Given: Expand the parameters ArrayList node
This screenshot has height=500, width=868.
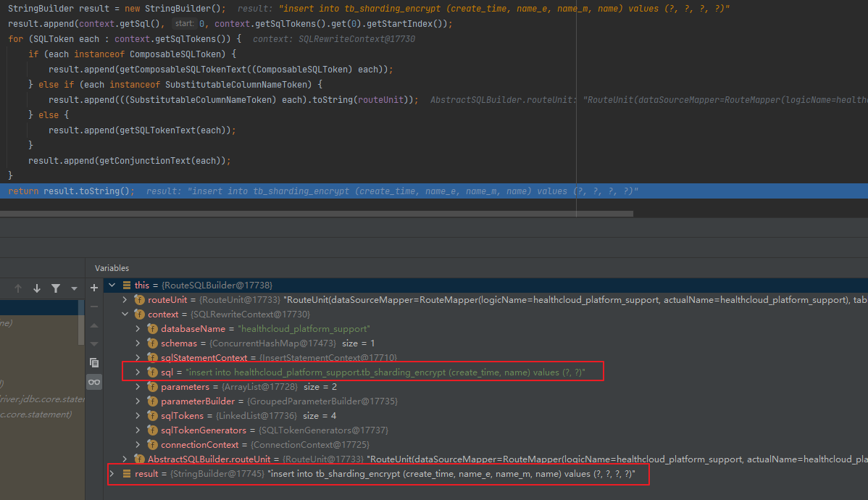Looking at the screenshot, I should 138,386.
